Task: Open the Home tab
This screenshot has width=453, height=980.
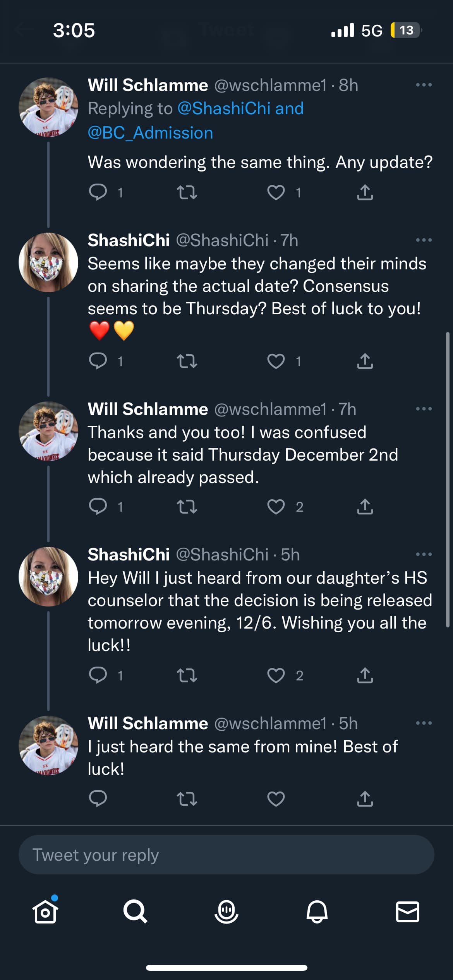Action: (x=45, y=911)
